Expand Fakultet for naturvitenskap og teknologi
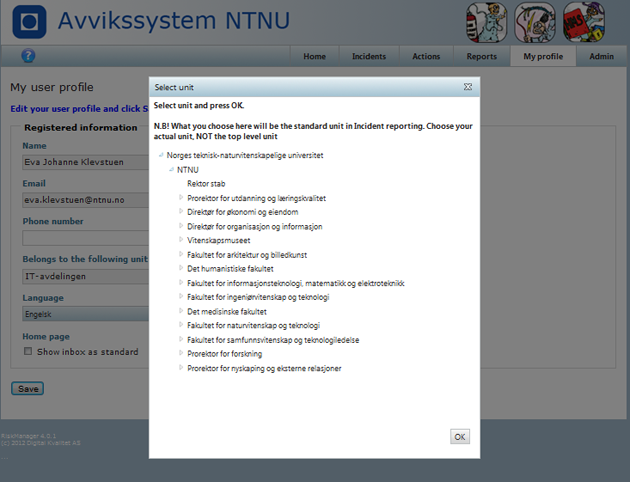Screen dimensions: 630x482 (x=181, y=325)
